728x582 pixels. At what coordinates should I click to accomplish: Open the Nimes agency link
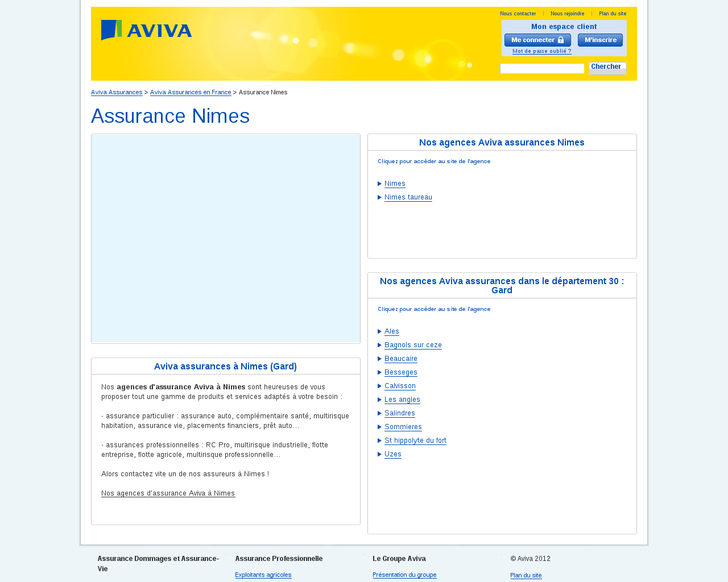(395, 184)
